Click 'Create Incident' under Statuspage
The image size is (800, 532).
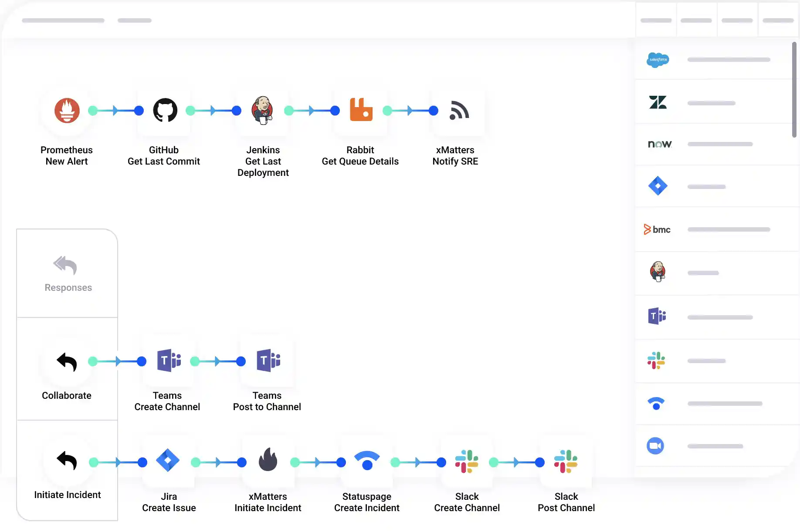(x=367, y=508)
